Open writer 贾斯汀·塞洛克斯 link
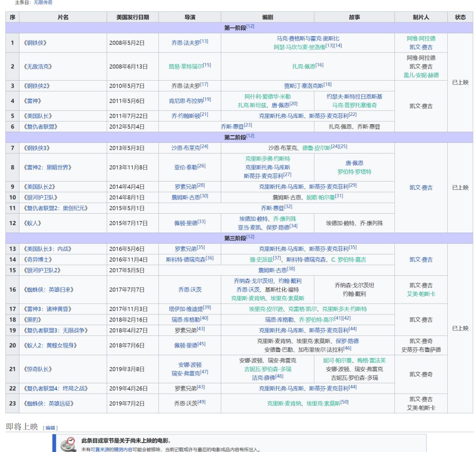Image resolution: width=476 pixels, height=452 pixels. click(304, 86)
